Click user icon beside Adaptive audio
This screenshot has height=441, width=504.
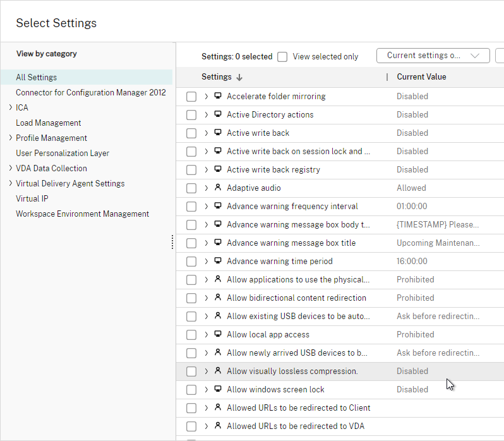pos(218,188)
